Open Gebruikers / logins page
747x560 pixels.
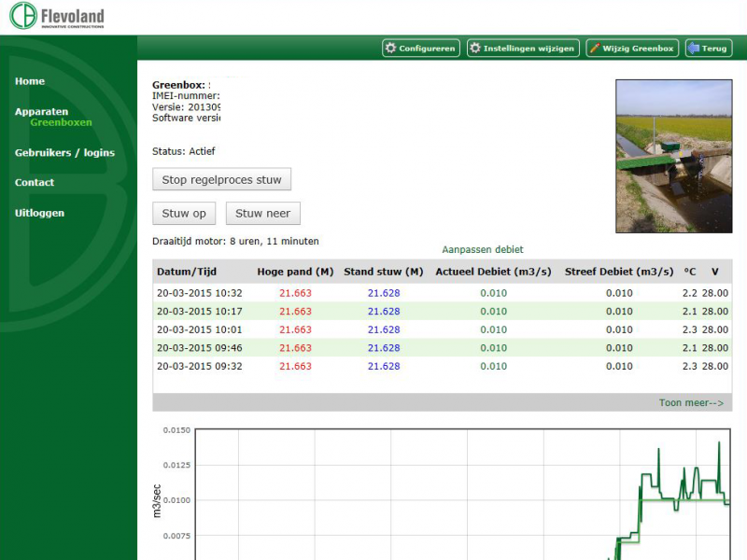[64, 152]
